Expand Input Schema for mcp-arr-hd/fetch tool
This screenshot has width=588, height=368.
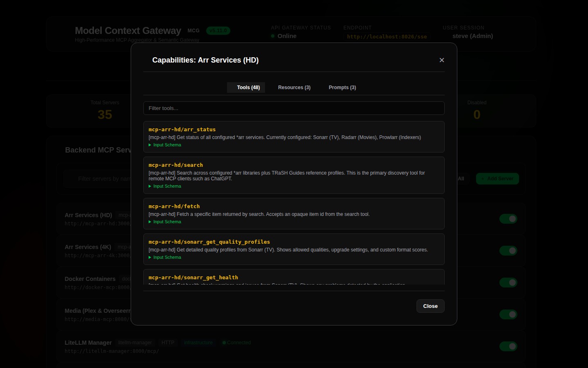pyautogui.click(x=165, y=222)
